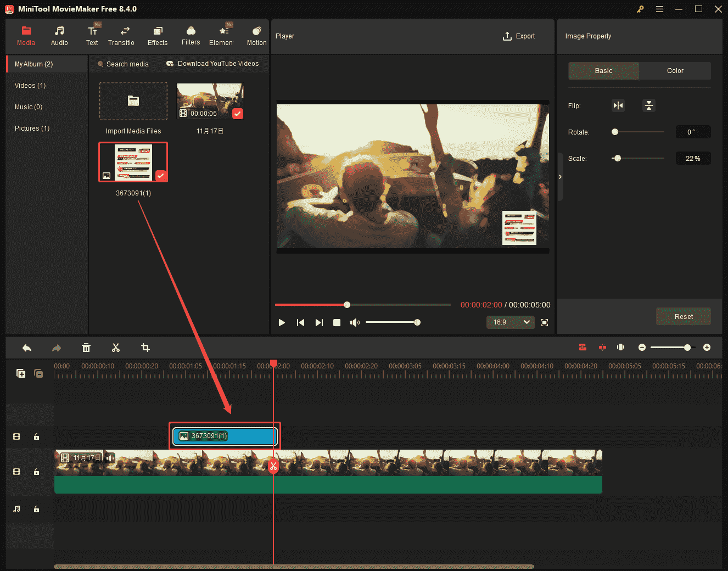Click the Reset button in Image Property
Screen dimensions: 728x571
(683, 316)
